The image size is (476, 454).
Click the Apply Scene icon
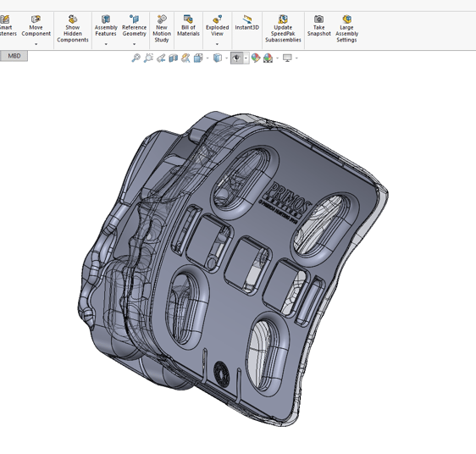(268, 58)
